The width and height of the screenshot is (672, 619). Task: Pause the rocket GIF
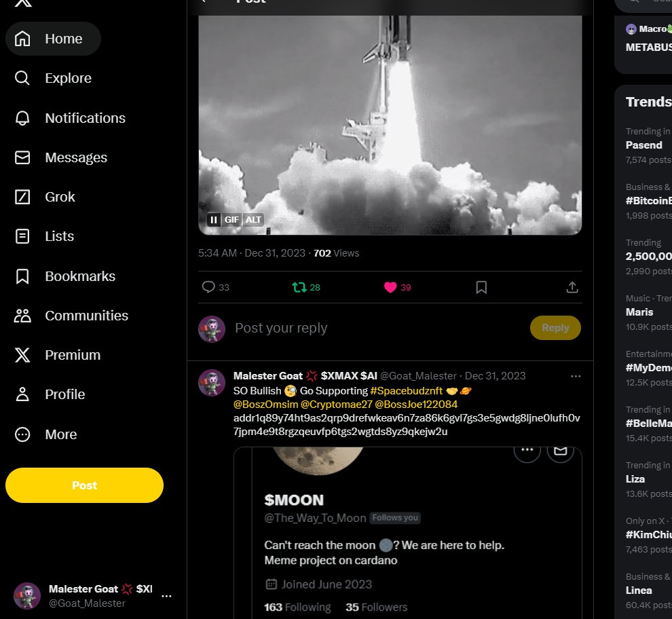pyautogui.click(x=213, y=220)
